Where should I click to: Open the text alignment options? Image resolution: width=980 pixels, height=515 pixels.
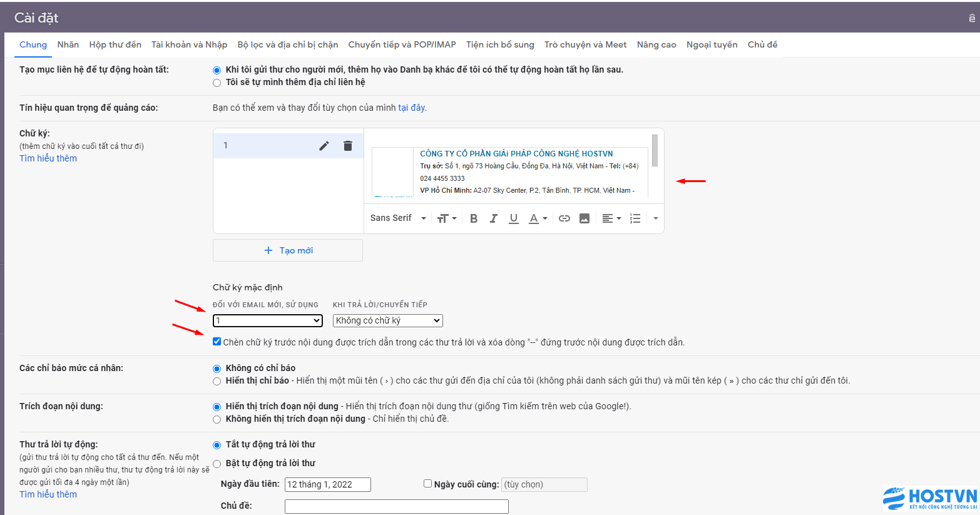click(611, 218)
